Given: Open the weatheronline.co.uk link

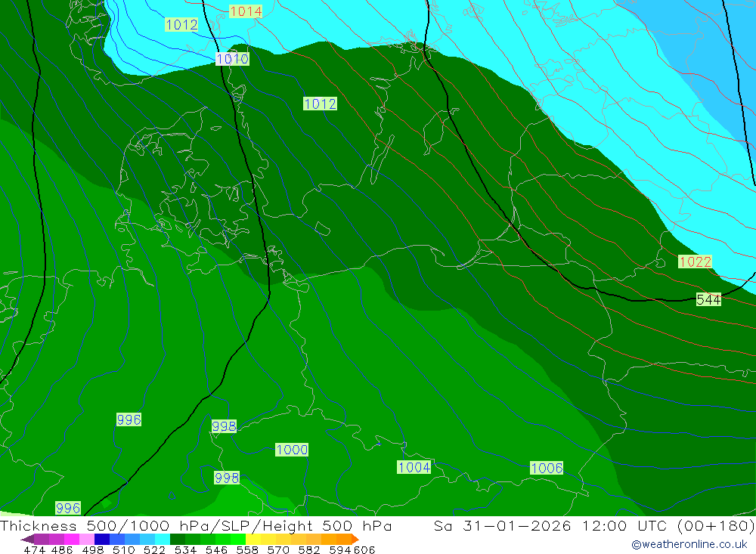Looking at the screenshot, I should tap(689, 544).
